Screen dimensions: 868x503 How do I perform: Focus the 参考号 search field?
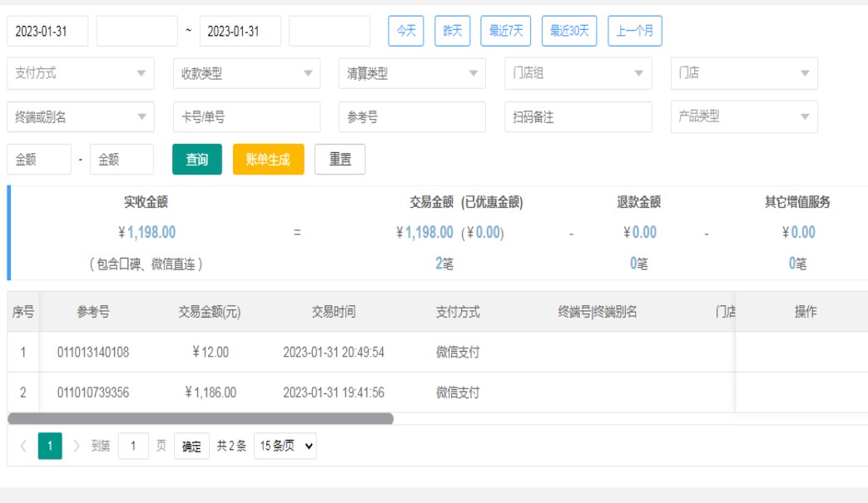click(x=412, y=117)
